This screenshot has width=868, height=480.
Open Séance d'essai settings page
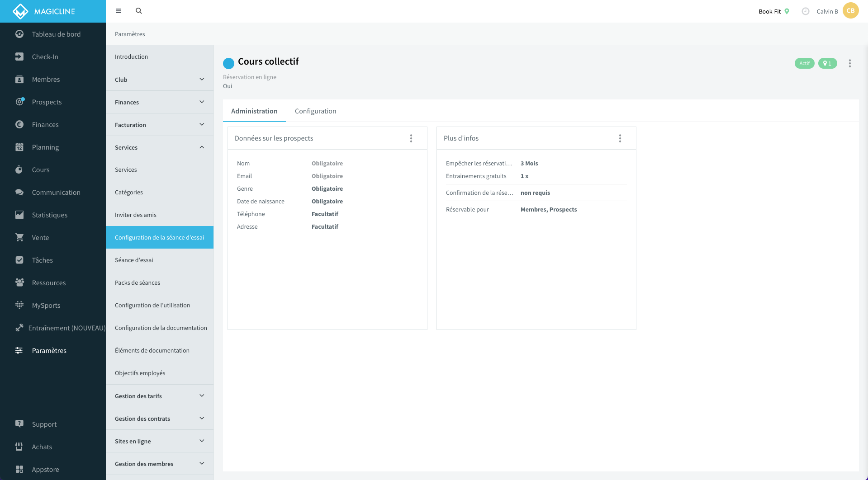coord(134,260)
